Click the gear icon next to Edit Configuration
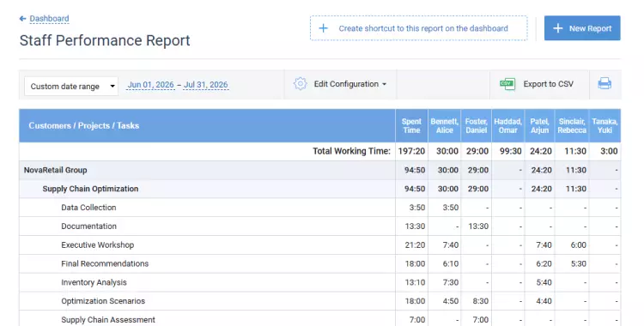Screen dimensions: 644x326 tap(301, 84)
